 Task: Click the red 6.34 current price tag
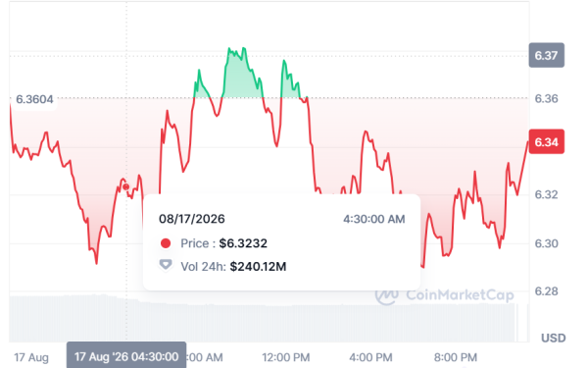point(547,142)
